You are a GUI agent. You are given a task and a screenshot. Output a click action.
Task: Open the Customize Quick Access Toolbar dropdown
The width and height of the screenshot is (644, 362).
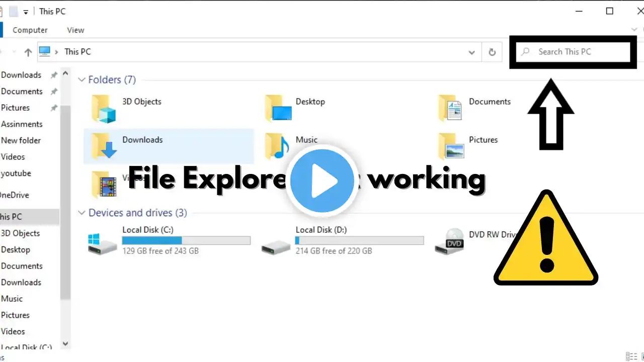click(26, 12)
